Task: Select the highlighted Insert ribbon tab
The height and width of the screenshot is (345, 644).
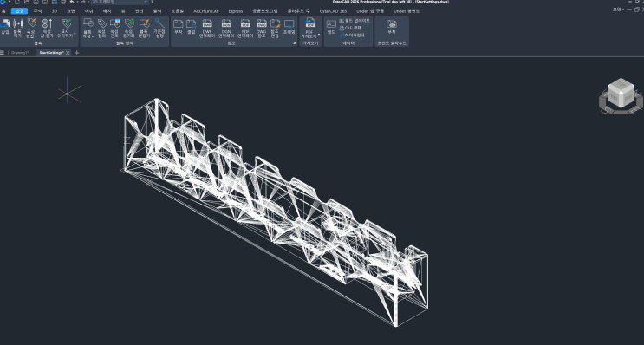Action: pos(19,11)
